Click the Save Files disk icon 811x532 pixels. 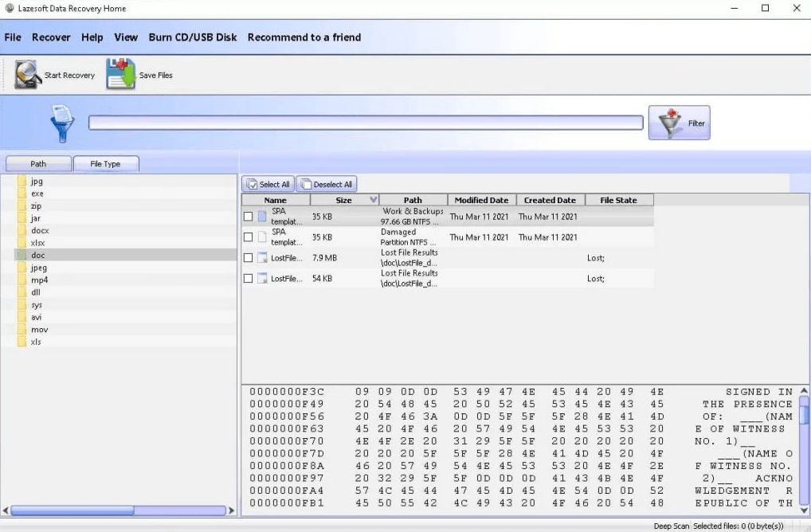pos(120,75)
